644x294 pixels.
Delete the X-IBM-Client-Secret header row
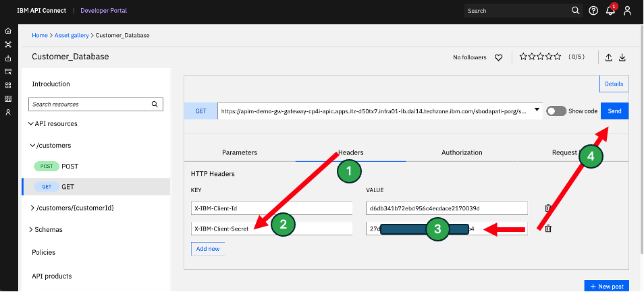(548, 229)
